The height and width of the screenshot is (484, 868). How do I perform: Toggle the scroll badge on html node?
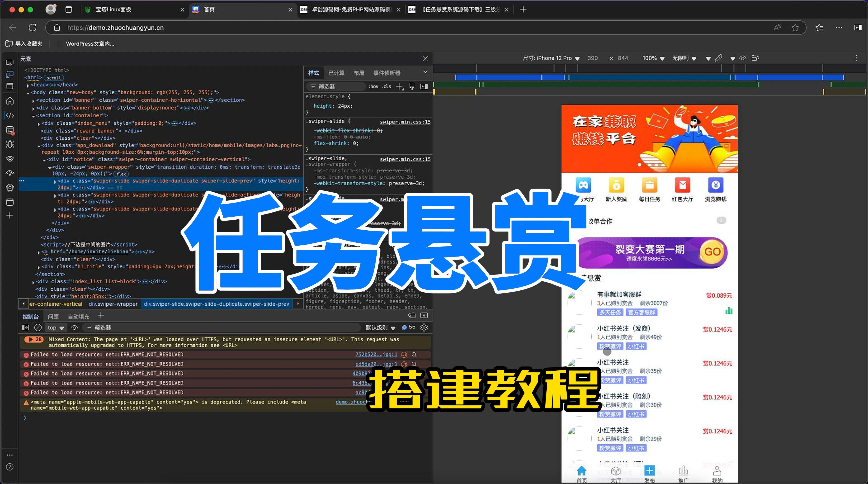[54, 78]
